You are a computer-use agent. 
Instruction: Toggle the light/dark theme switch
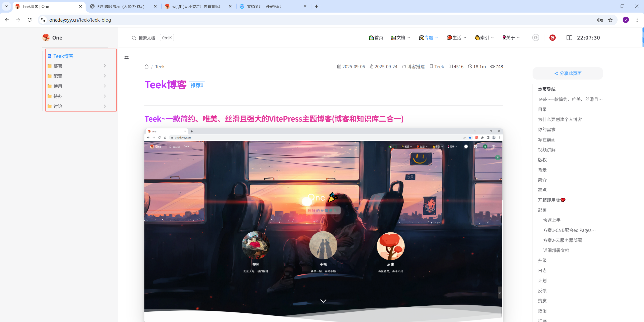click(x=536, y=38)
